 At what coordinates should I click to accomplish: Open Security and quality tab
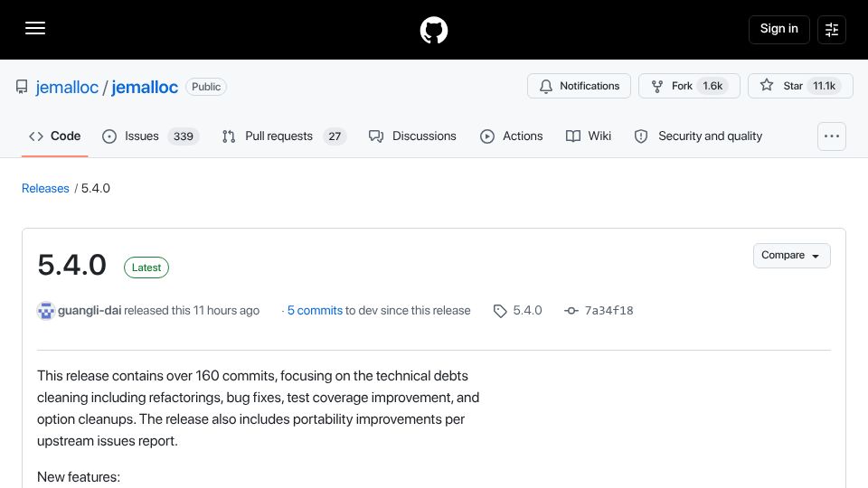698,136
